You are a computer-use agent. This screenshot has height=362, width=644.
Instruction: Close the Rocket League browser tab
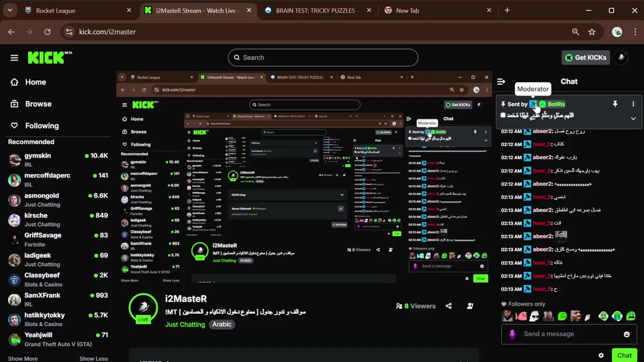click(129, 10)
